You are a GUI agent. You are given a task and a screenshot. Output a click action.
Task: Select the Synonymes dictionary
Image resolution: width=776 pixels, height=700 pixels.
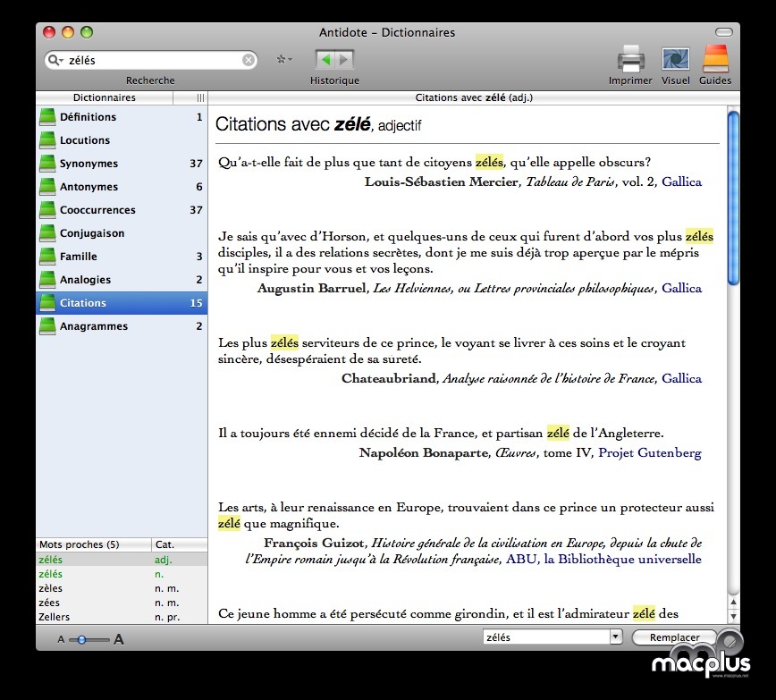pos(122,164)
